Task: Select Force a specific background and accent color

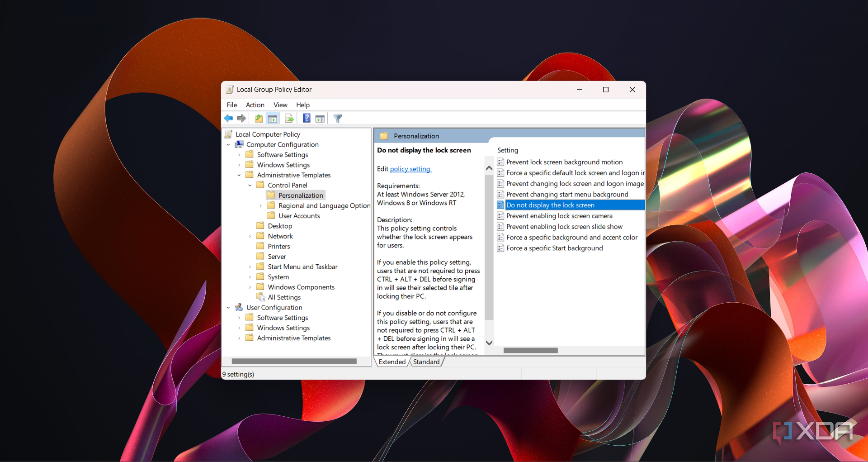Action: (x=572, y=237)
